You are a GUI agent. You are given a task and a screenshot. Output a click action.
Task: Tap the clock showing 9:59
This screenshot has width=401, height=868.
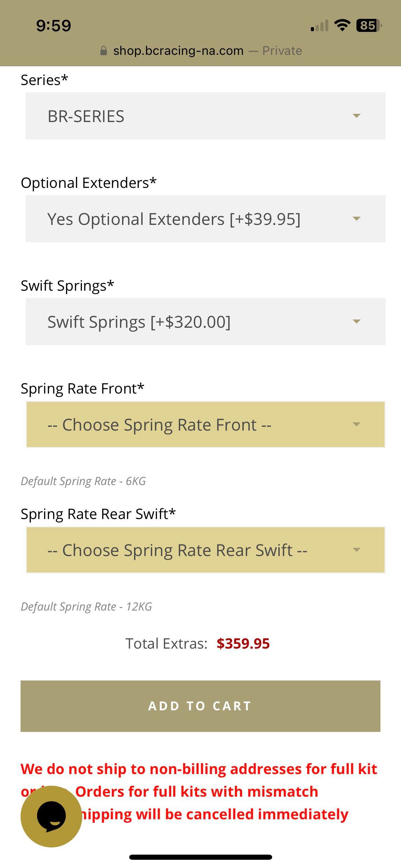[53, 26]
